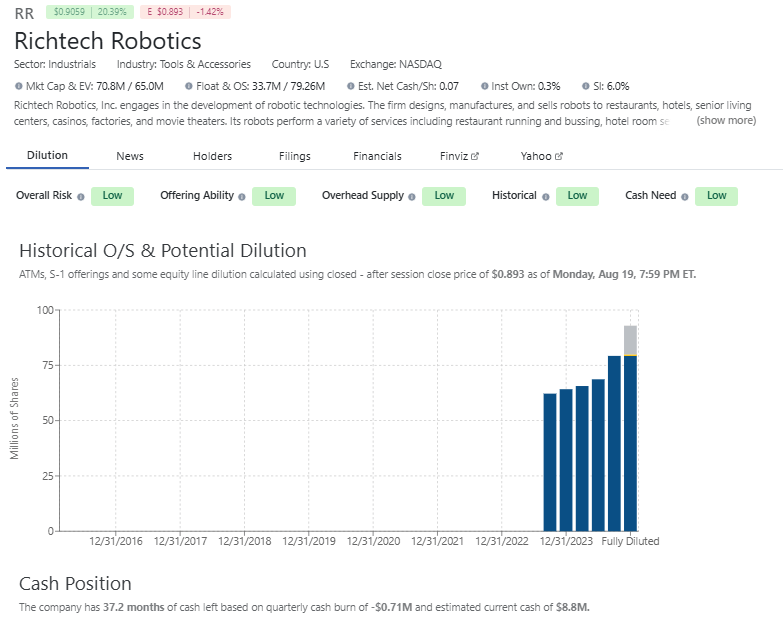Click the Low badge for Cash Need
Screen dimensions: 783x628
tap(716, 196)
